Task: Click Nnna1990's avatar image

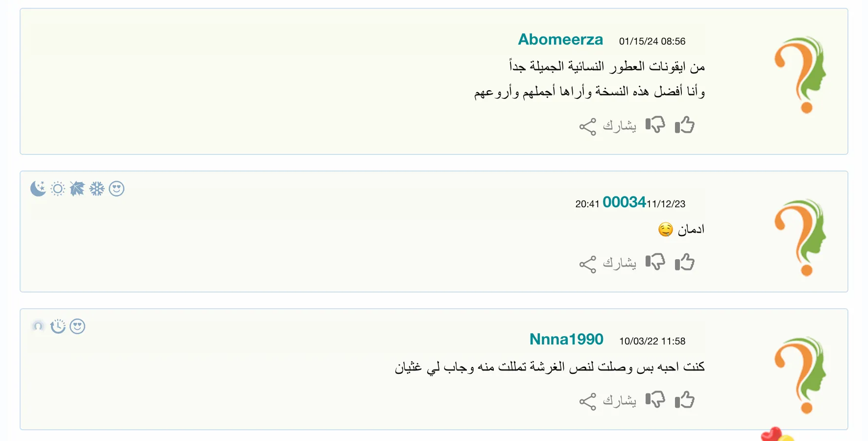Action: click(x=800, y=375)
